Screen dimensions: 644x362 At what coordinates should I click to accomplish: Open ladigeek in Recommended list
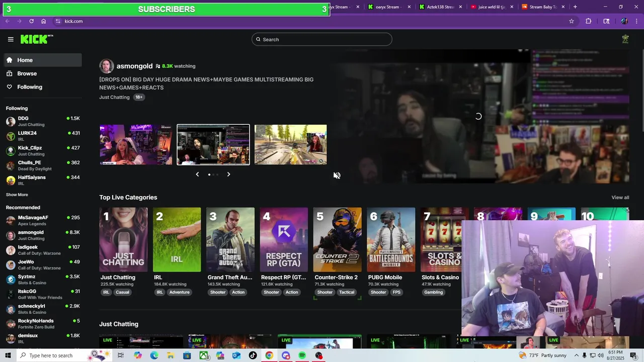tap(43, 250)
